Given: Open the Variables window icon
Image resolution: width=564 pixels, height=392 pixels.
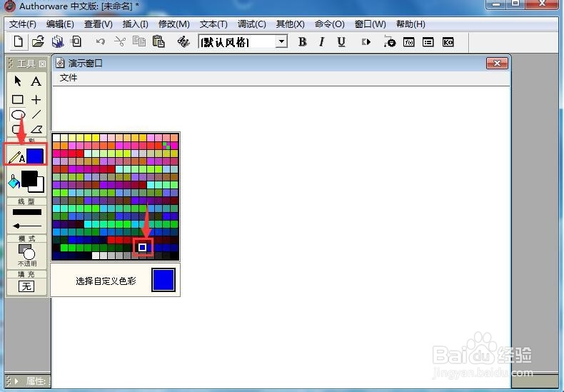Looking at the screenshot, I should tap(428, 42).
